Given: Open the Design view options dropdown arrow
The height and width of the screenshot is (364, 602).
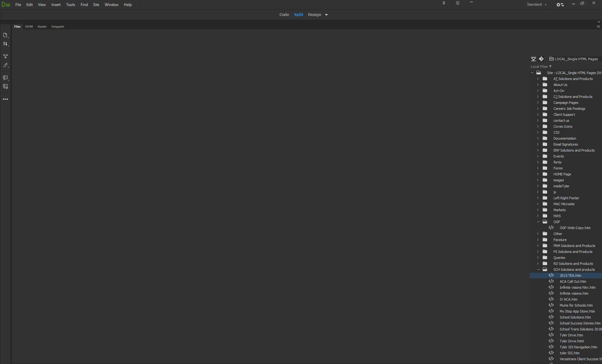Looking at the screenshot, I should pos(326,15).
